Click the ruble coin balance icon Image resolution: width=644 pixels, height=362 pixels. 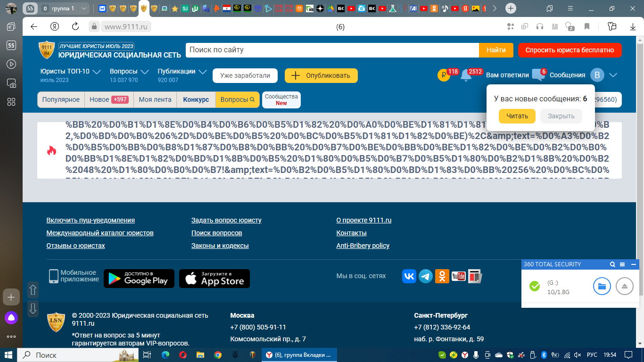(x=444, y=75)
